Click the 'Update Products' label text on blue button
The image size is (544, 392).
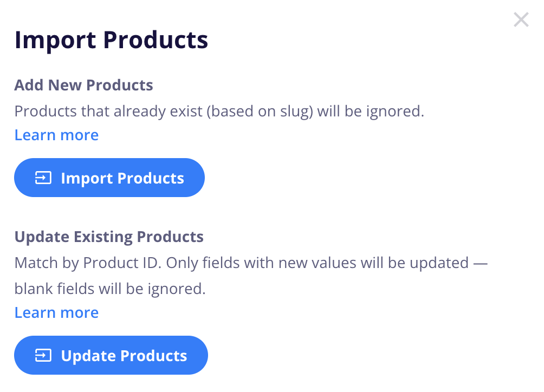click(124, 356)
